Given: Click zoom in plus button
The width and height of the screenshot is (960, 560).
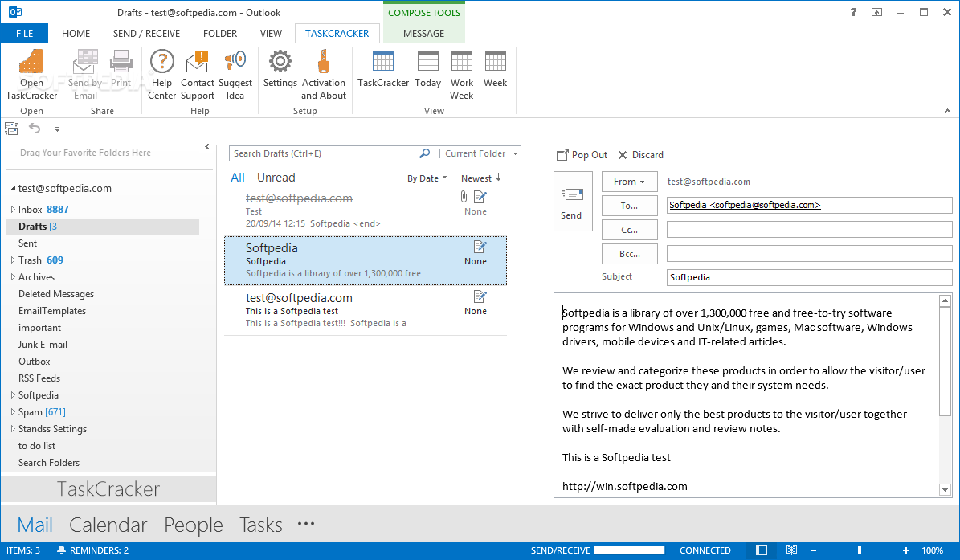Looking at the screenshot, I should point(906,550).
